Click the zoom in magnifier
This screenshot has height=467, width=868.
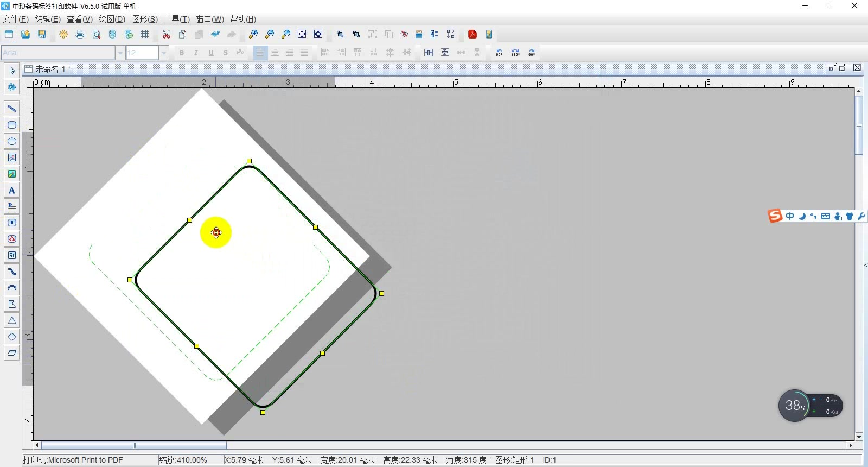(x=253, y=34)
